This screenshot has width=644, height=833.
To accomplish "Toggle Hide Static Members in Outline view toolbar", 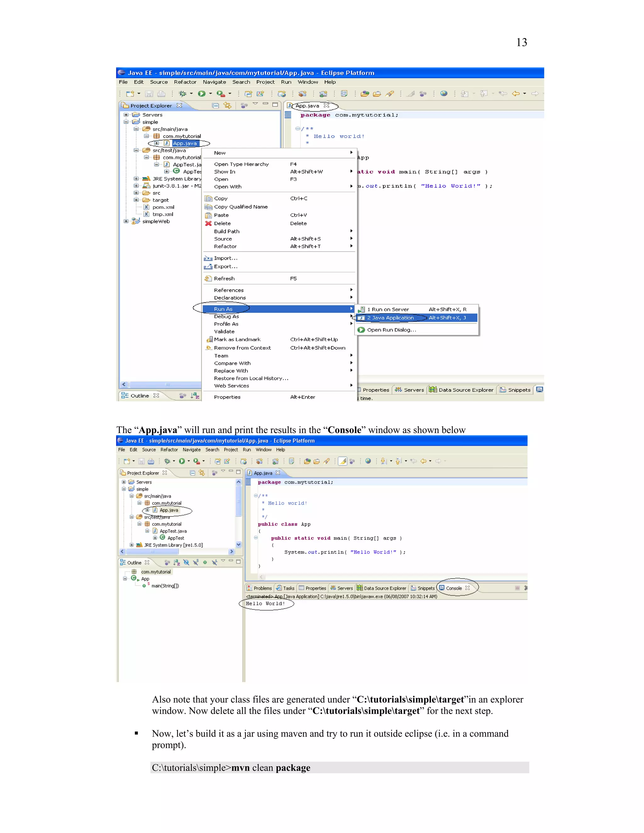I will (196, 563).
